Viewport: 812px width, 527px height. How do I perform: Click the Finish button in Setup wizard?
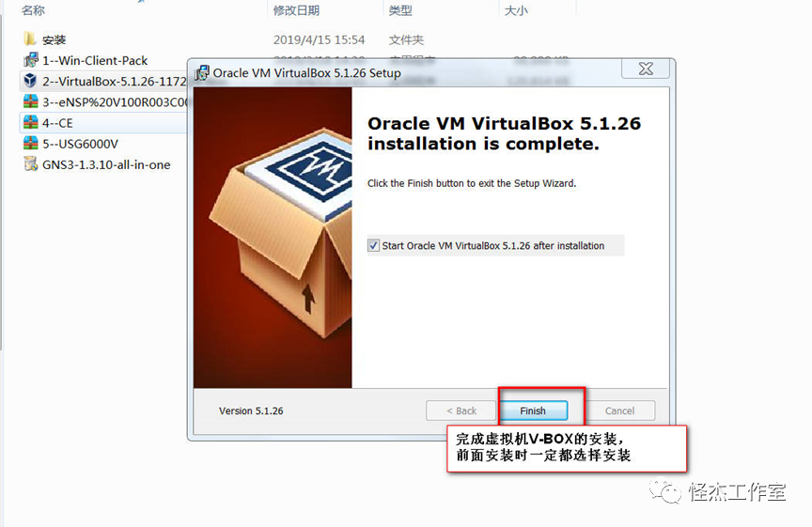533,411
